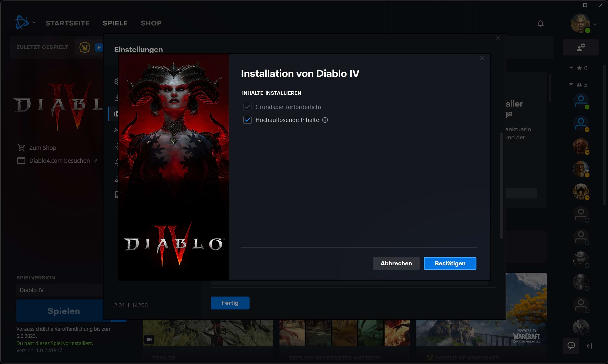The image size is (608, 364).
Task: Click the settings dialog scrollbar
Action: (x=501, y=186)
